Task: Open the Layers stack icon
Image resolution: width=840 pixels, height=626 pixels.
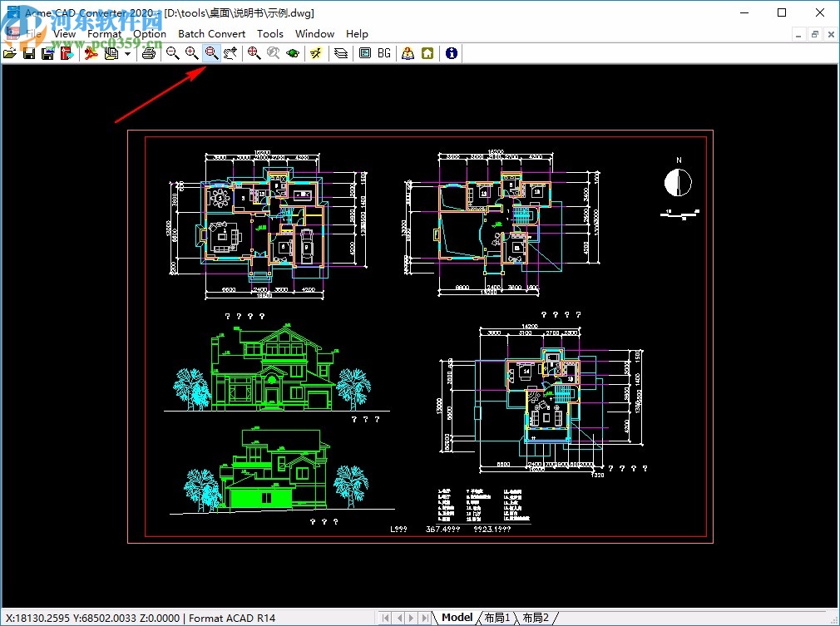Action: pyautogui.click(x=341, y=53)
